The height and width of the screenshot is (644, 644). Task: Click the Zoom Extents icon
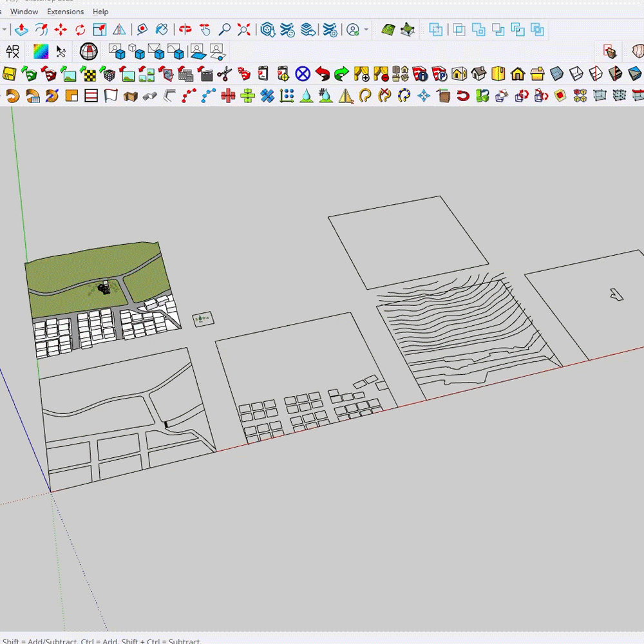coord(244,30)
